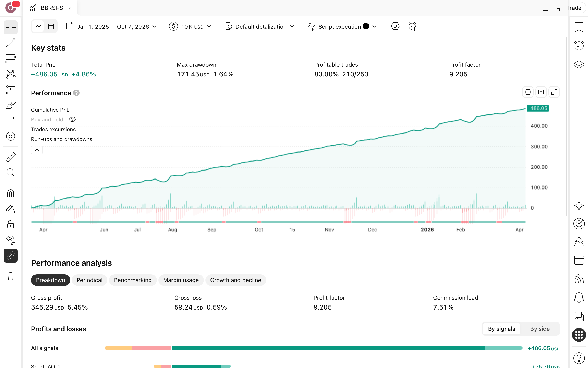588x368 pixels.
Task: Remove drawings with trash icon
Action: pos(11,276)
